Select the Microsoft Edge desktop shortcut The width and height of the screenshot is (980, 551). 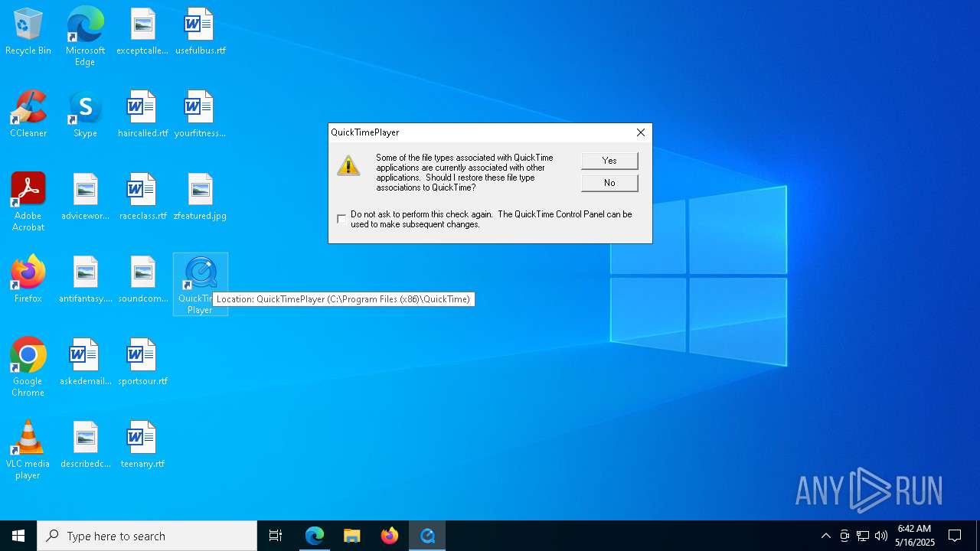[85, 37]
